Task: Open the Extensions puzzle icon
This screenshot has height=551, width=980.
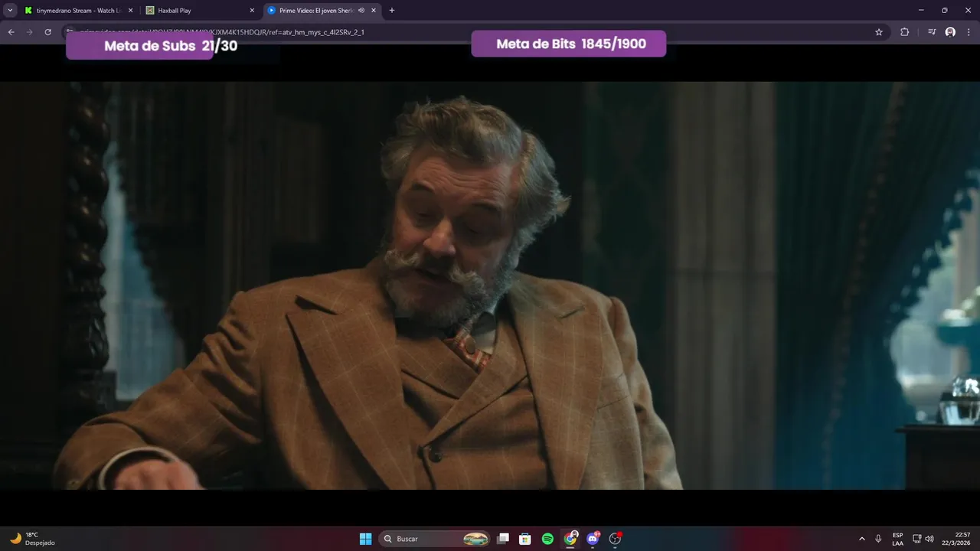Action: [x=904, y=32]
